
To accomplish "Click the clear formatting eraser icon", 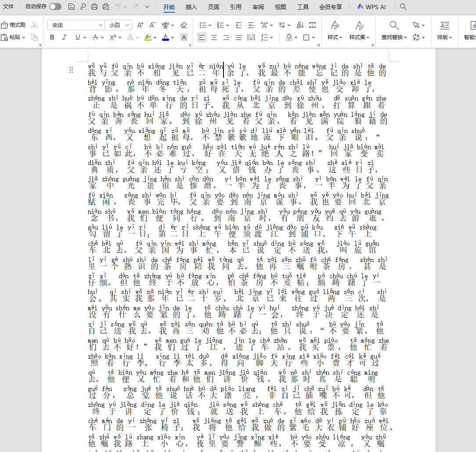I will point(184,25).
